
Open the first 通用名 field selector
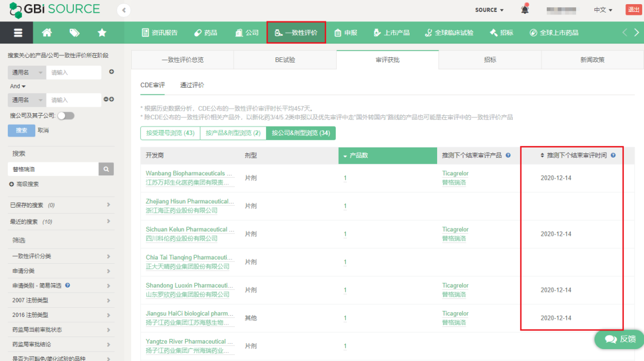coord(27,72)
